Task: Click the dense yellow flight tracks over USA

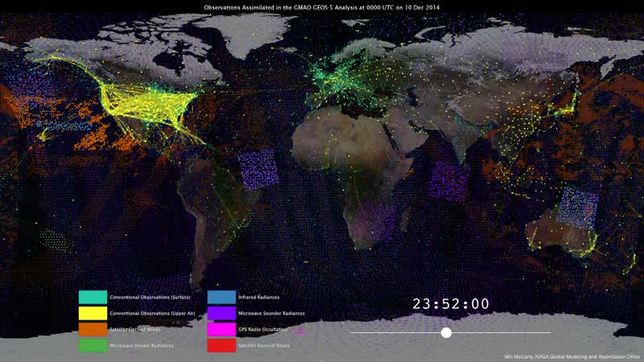Action: coord(145,105)
